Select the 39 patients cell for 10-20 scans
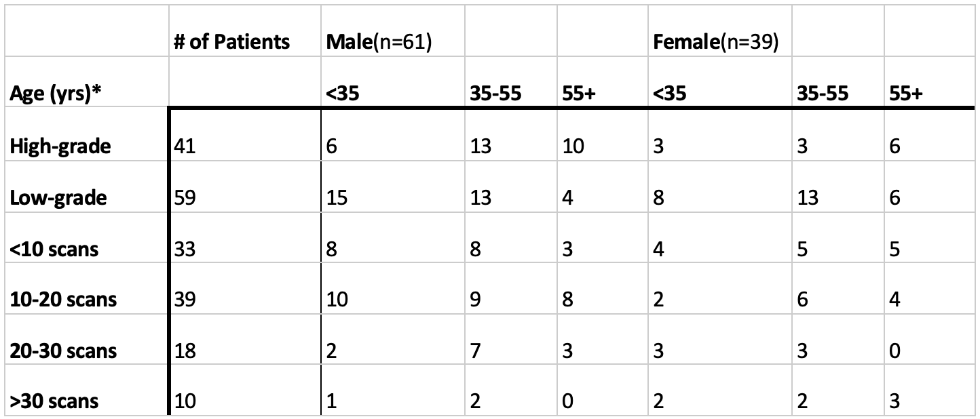980x419 pixels. tap(185, 300)
